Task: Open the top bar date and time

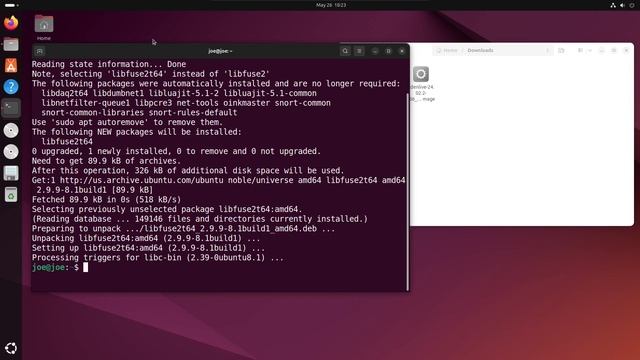Action: [x=331, y=5]
